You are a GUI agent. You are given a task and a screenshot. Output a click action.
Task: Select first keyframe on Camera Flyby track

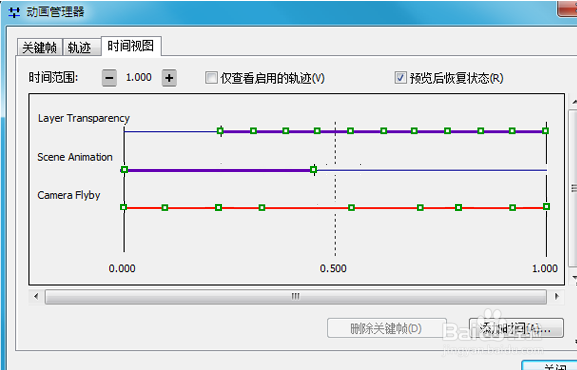124,207
